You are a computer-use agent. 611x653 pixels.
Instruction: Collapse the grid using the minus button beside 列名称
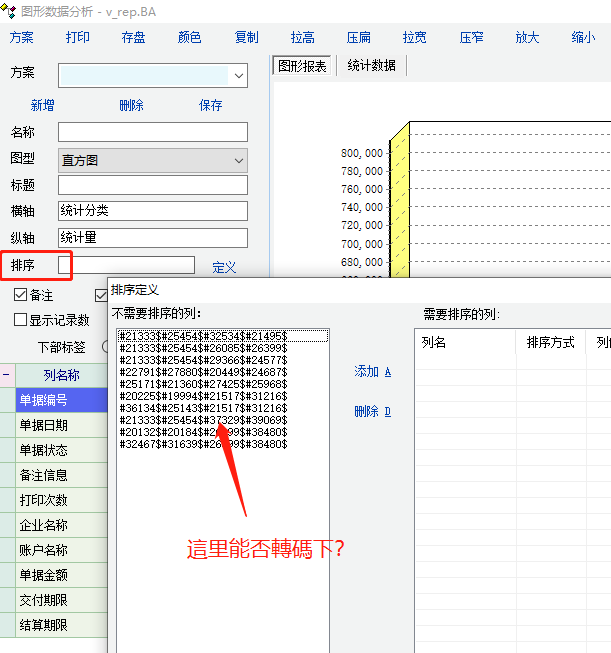tap(7, 376)
